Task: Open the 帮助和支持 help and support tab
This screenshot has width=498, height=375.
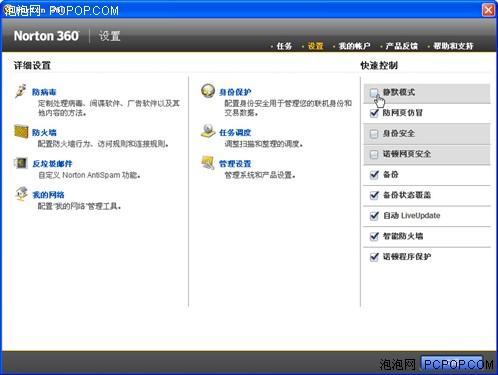Action: [453, 46]
